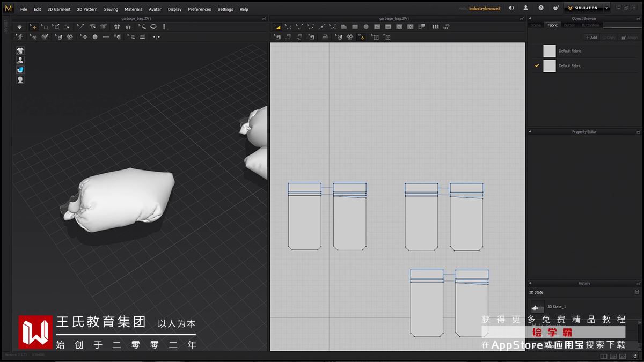The image size is (644, 362).
Task: Select the Transform Pattern tool in 2D toolbar
Action: click(277, 27)
